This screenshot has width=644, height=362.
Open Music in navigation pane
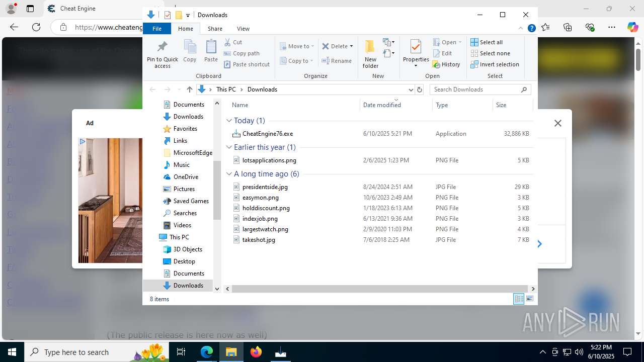182,165
